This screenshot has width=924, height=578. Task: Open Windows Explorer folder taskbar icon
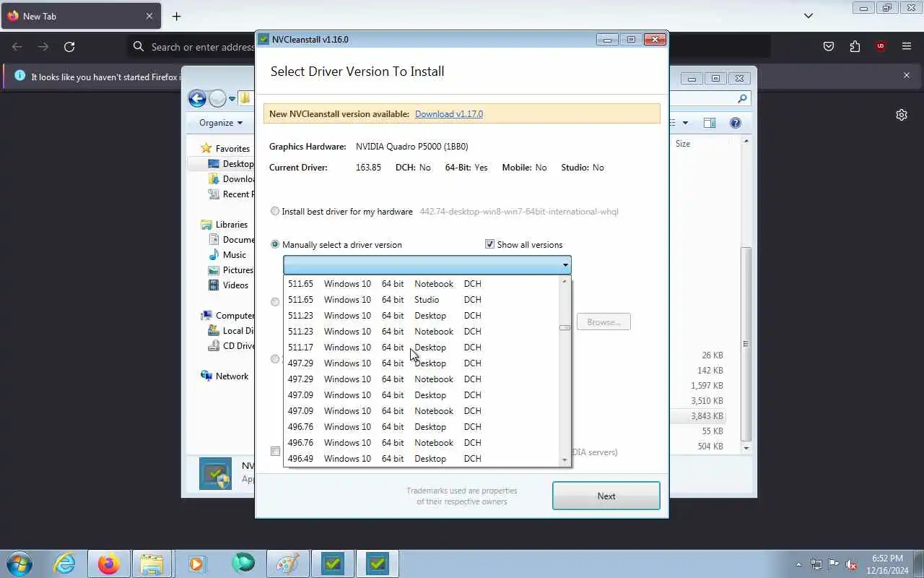[x=152, y=564]
